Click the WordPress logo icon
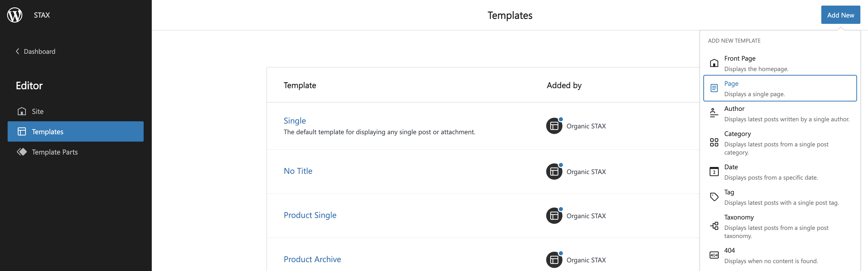 (15, 15)
